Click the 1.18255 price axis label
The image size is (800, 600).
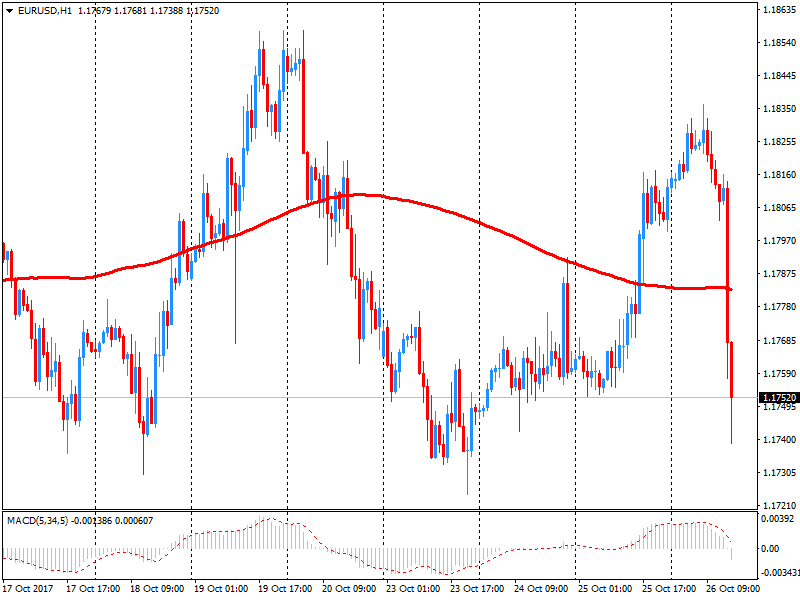pyautogui.click(x=779, y=142)
